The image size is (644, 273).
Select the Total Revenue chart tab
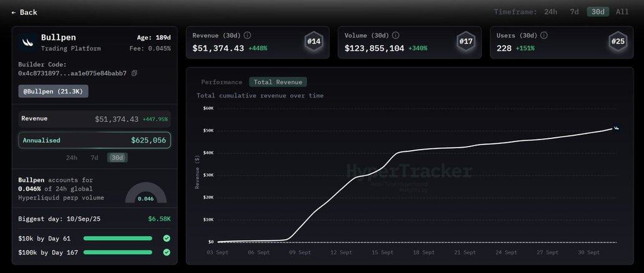278,82
